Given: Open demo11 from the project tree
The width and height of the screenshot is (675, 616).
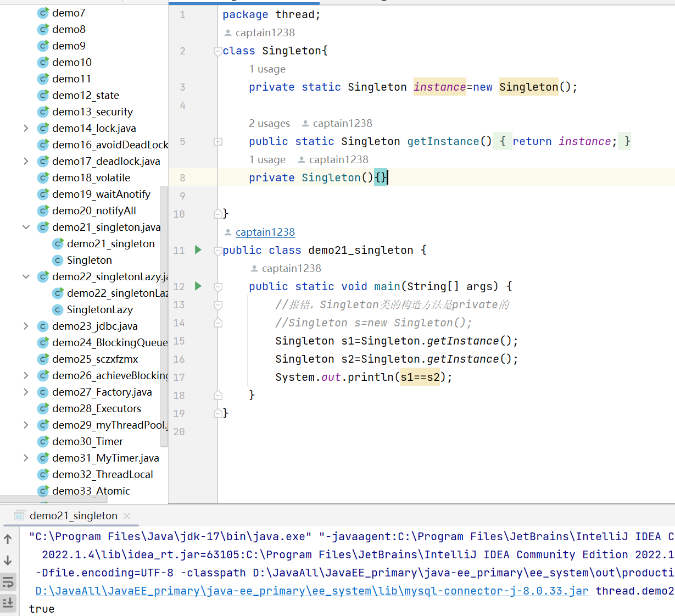Looking at the screenshot, I should pyautogui.click(x=71, y=79).
